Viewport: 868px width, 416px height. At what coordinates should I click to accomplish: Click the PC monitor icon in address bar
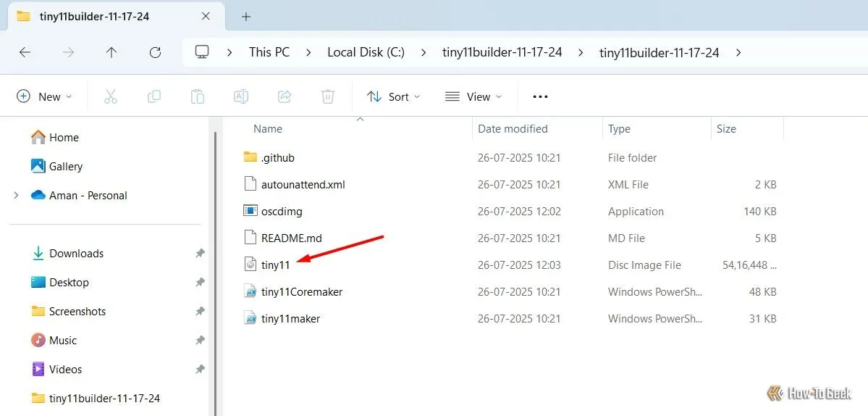[x=201, y=52]
